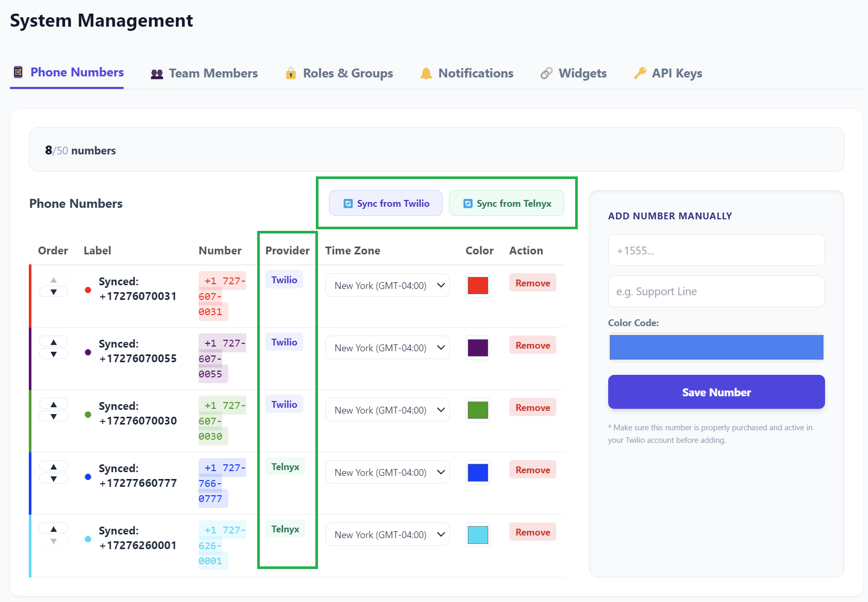Switch to API Keys tab
The width and height of the screenshot is (868, 602).
tap(668, 73)
